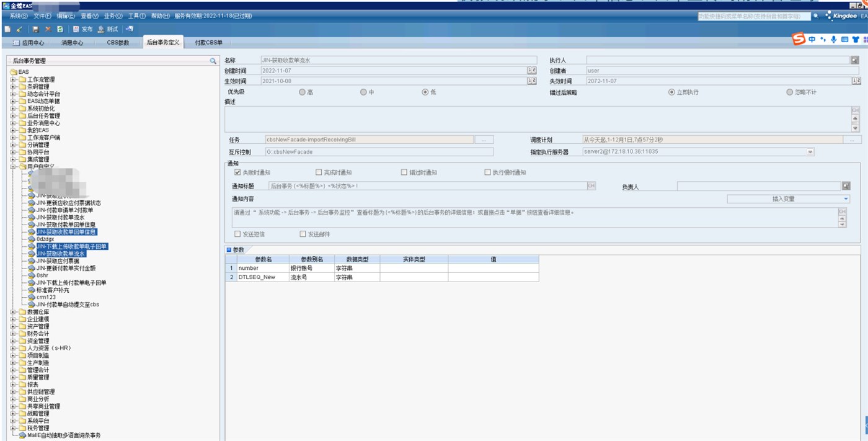Click the 测试 test button
The width and height of the screenshot is (868, 441).
click(108, 29)
